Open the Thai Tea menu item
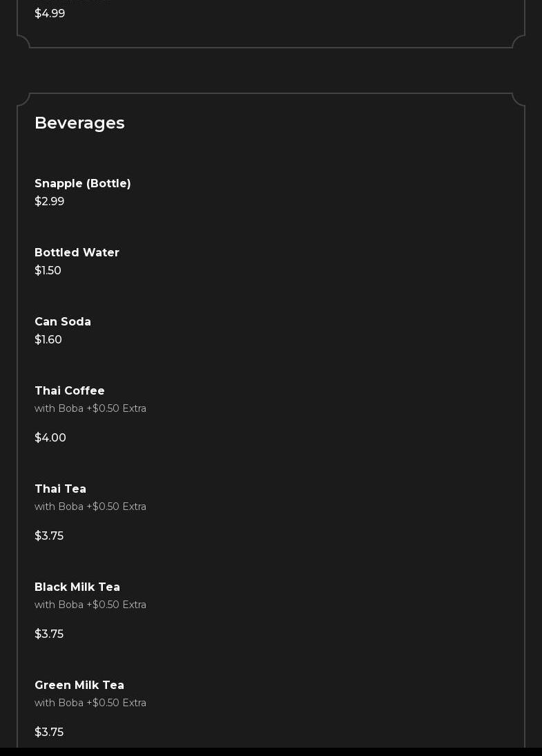Image resolution: width=542 pixels, height=756 pixels. (60, 489)
